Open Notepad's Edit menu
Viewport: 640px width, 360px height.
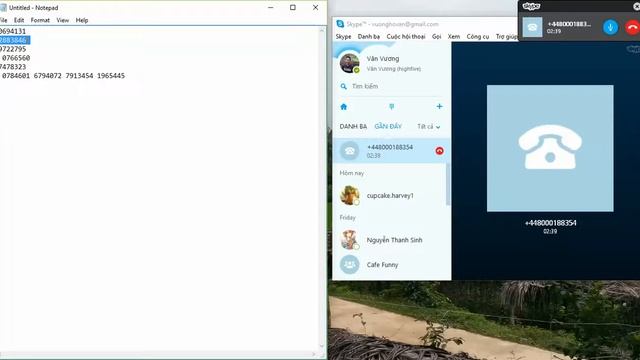coord(19,20)
